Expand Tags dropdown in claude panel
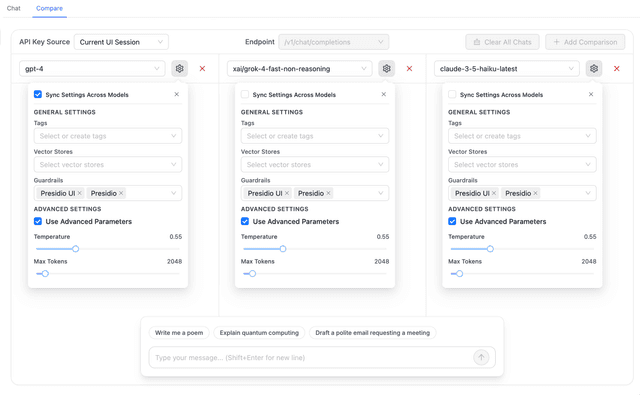This screenshot has width=640, height=395. 522,136
